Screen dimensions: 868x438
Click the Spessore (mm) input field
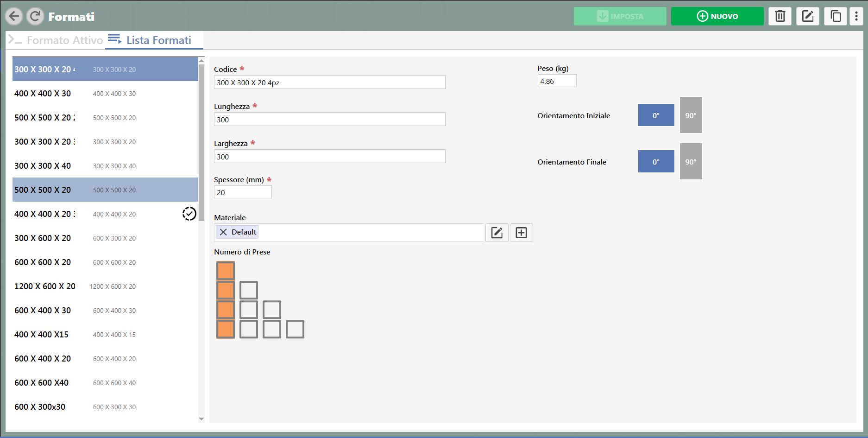click(243, 192)
